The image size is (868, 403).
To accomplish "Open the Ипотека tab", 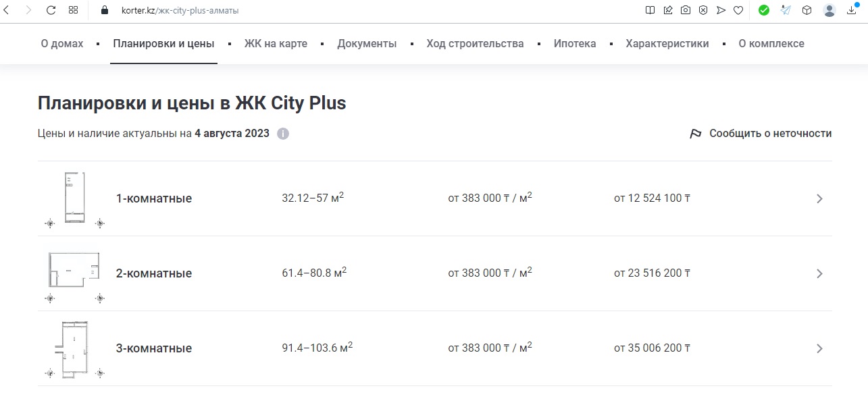I will (575, 43).
